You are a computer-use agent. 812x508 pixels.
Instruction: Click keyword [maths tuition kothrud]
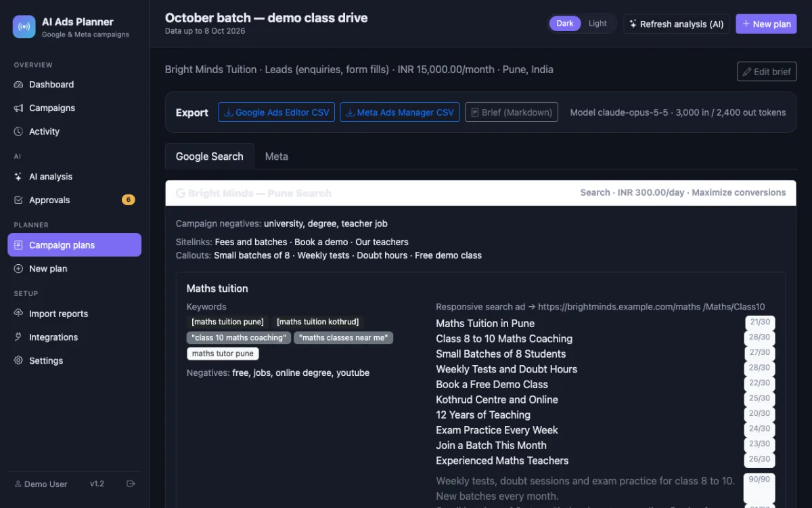point(318,322)
